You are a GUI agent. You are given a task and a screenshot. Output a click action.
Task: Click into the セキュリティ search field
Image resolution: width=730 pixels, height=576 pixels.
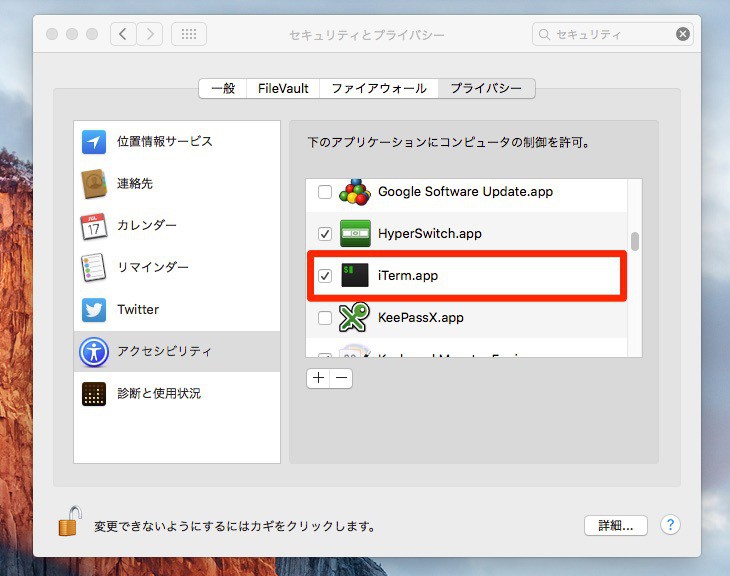point(613,34)
